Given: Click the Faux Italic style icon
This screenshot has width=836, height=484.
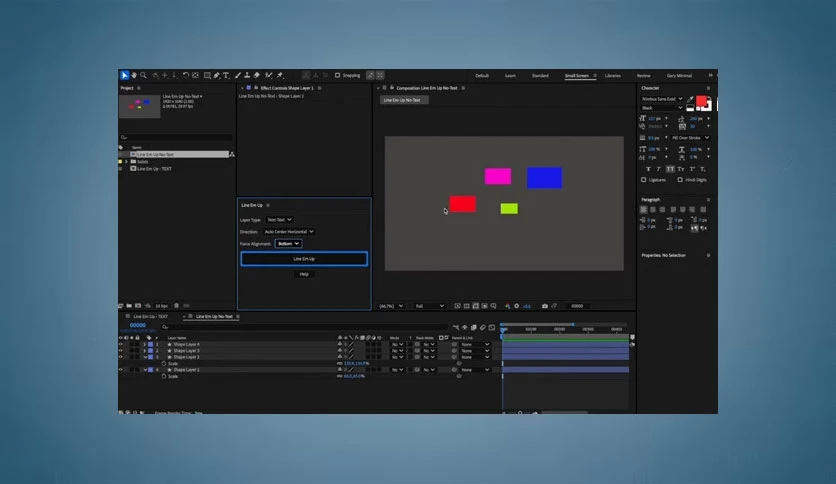Looking at the screenshot, I should pos(659,169).
